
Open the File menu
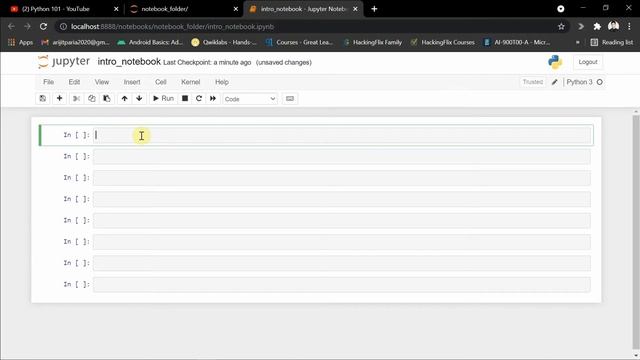point(49,82)
